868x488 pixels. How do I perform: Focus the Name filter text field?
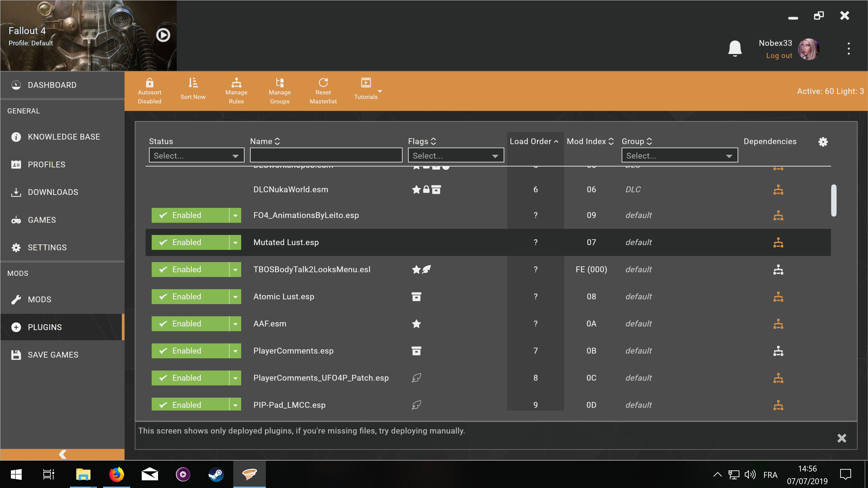coord(326,156)
